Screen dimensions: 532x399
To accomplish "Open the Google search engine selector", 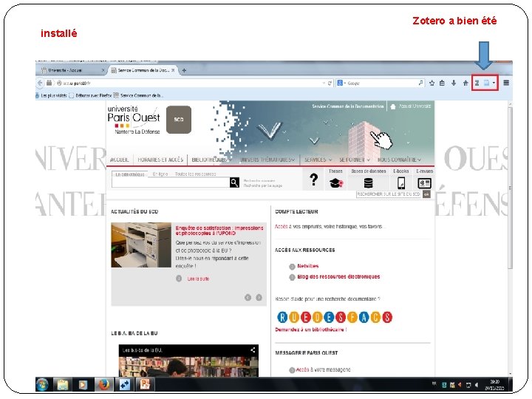I will tap(341, 83).
